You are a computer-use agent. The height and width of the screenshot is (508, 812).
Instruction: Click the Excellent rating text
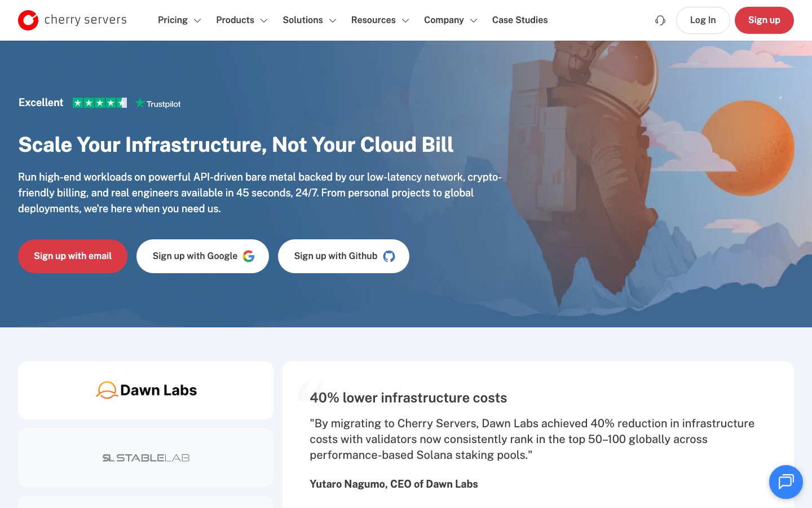pos(41,103)
